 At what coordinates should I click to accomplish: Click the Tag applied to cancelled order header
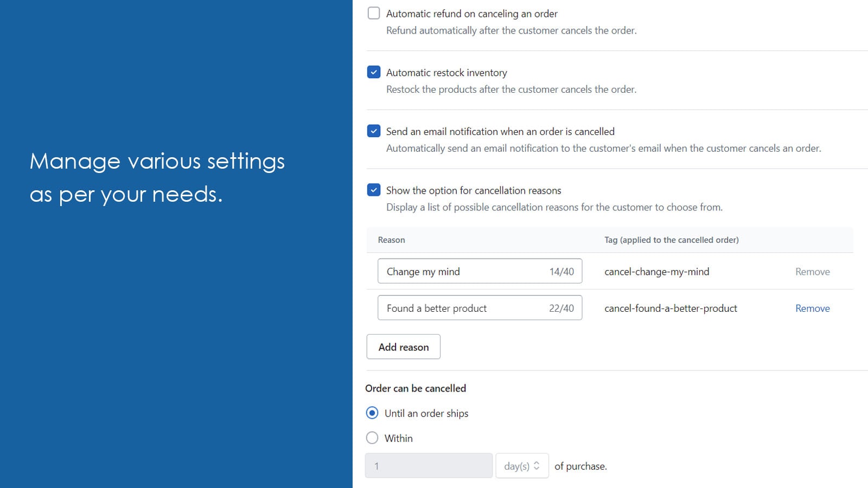tap(671, 240)
